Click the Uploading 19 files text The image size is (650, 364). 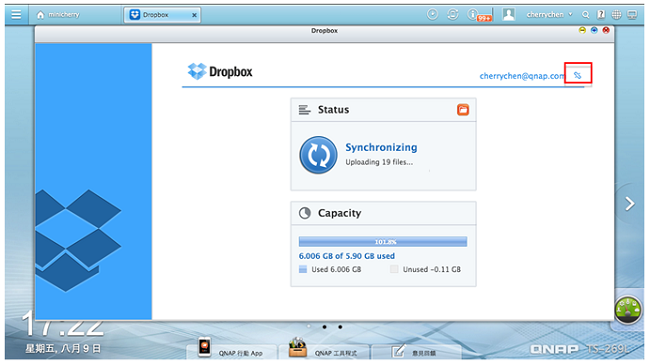click(x=379, y=162)
